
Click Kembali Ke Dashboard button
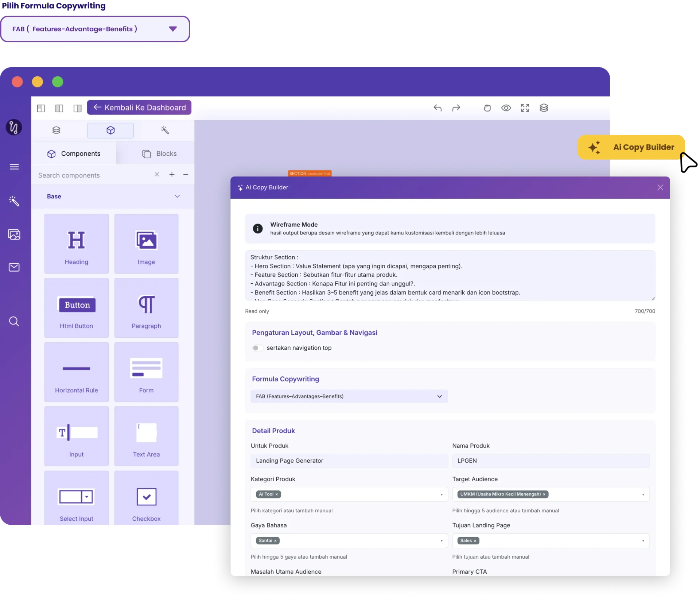pos(139,108)
